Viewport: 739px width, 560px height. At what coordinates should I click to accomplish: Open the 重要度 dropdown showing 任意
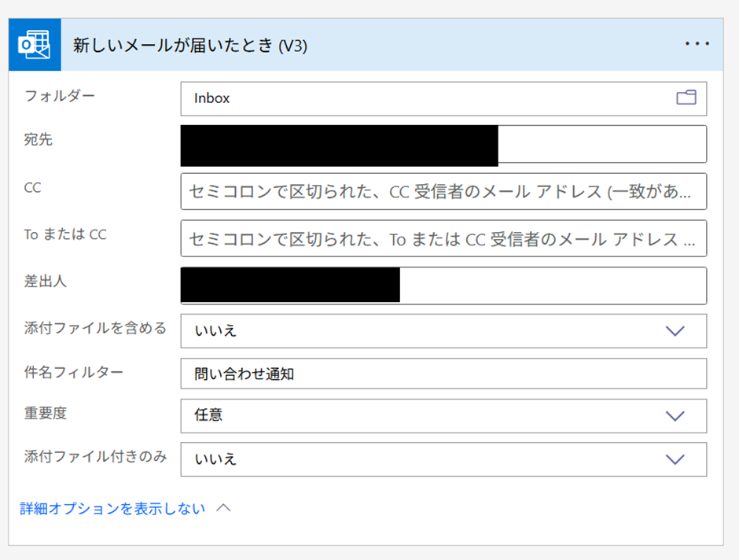click(x=443, y=416)
